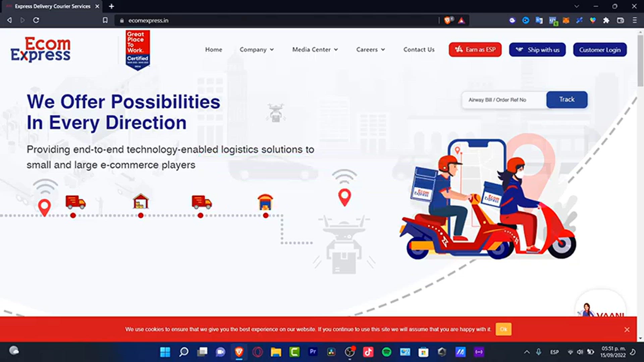
Task: Go to the Home menu item
Action: (214, 50)
